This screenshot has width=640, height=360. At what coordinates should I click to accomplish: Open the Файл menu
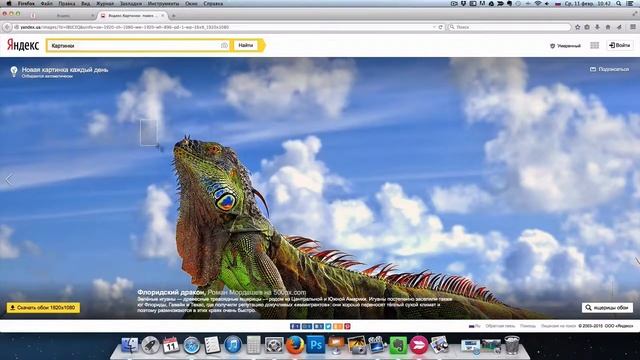click(x=47, y=3)
